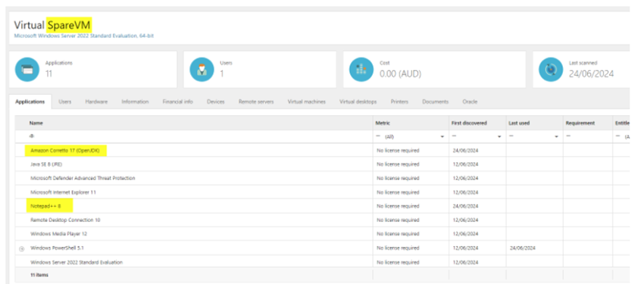Select Amazon Corretto 17 (OpenJDK) row
The image size is (644, 284).
coord(323,151)
